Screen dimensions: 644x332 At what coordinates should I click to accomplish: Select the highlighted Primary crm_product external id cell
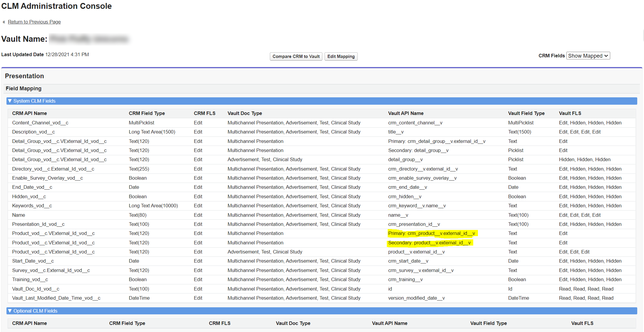pyautogui.click(x=431, y=233)
